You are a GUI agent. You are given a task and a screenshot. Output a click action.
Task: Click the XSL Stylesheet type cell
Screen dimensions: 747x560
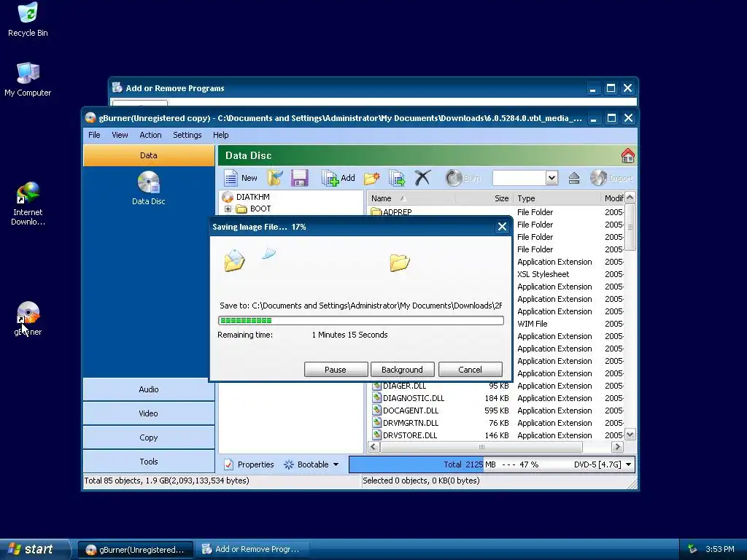[x=543, y=274]
